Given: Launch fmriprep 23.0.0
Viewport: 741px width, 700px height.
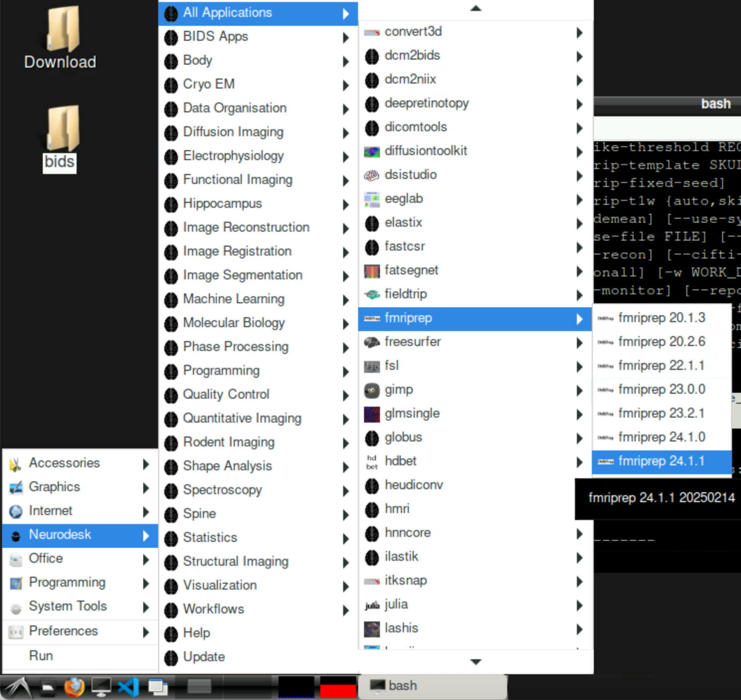Looking at the screenshot, I should tap(661, 390).
